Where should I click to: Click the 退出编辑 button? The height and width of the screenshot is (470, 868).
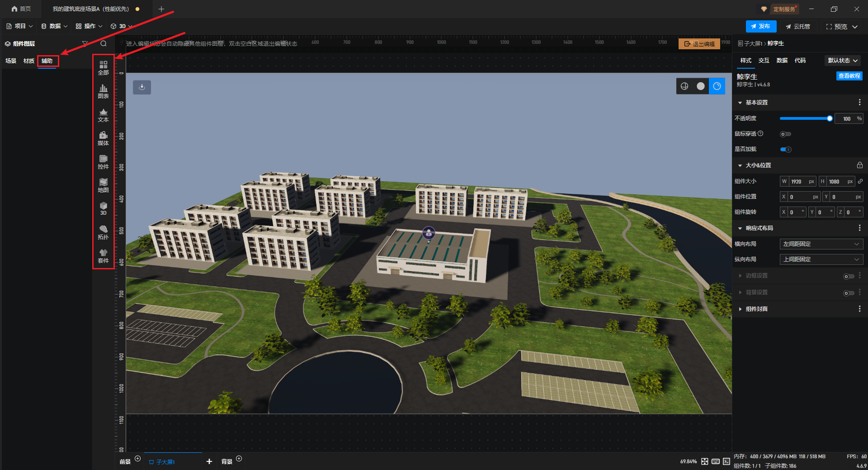point(699,44)
